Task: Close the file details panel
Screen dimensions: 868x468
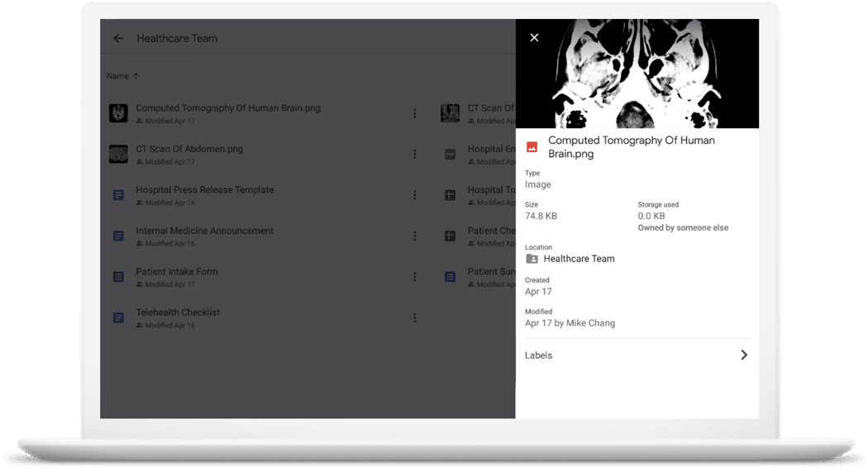Action: (x=534, y=38)
